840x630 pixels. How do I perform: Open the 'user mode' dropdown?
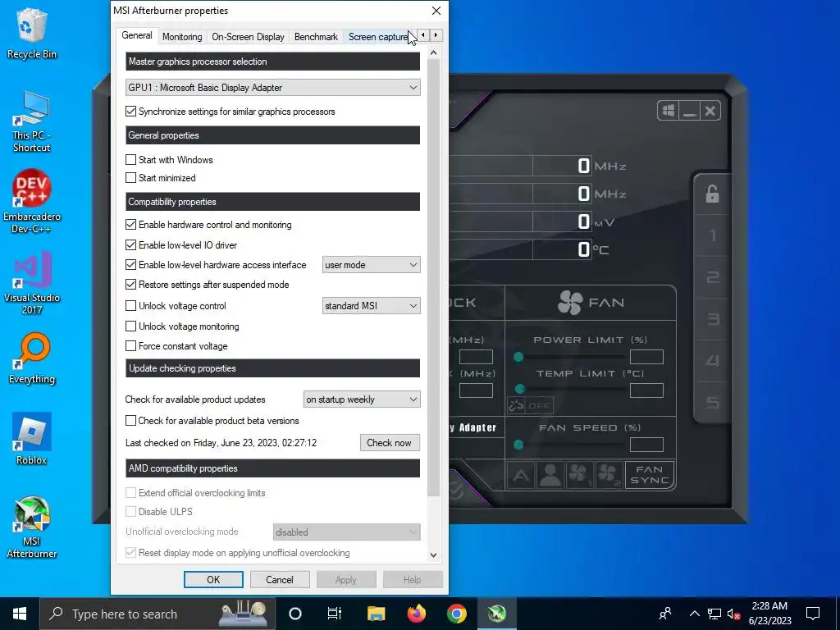[371, 265]
